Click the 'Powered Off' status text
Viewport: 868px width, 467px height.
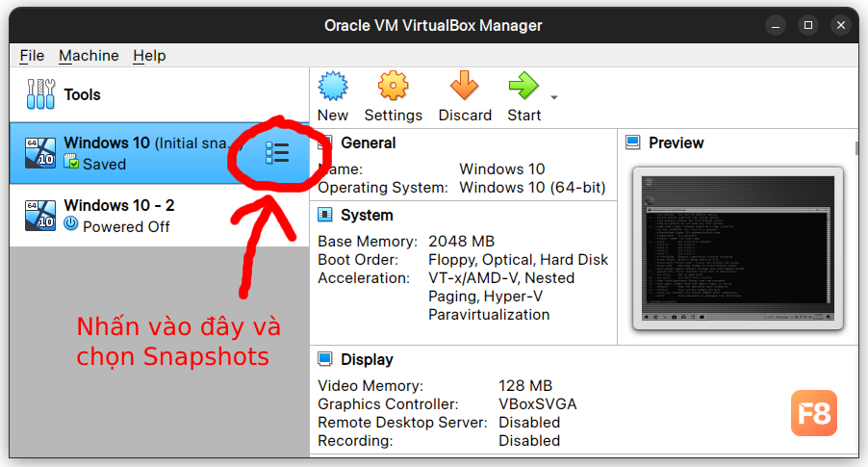coord(126,227)
